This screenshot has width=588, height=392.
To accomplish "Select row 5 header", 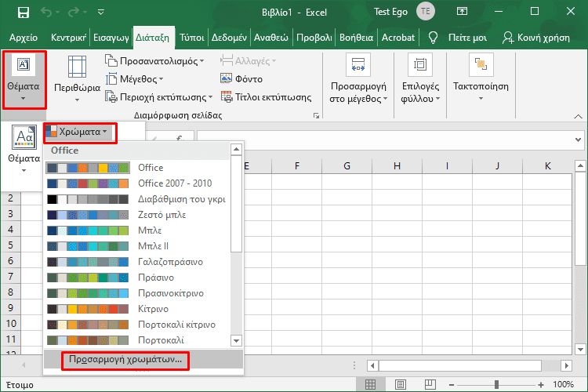I will [x=10, y=245].
